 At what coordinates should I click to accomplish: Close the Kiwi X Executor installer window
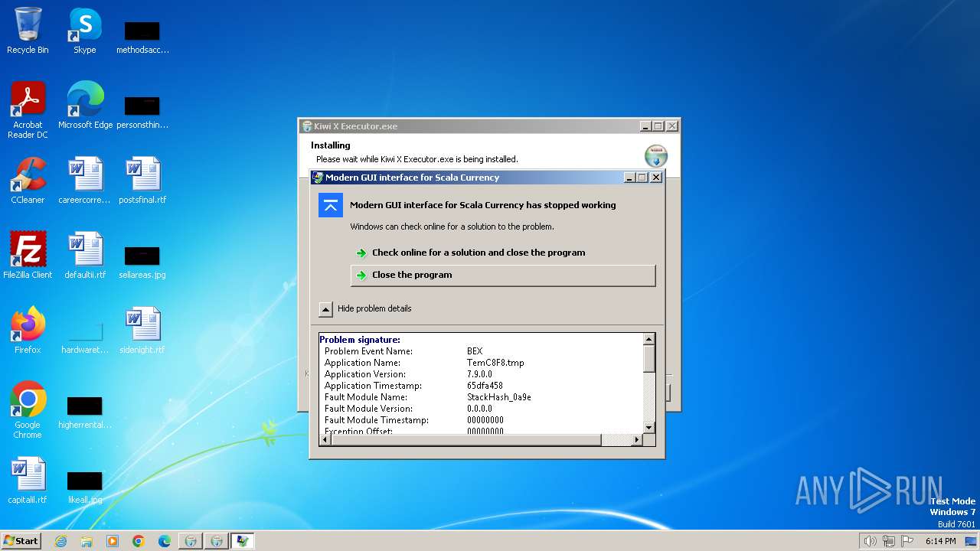(x=671, y=126)
